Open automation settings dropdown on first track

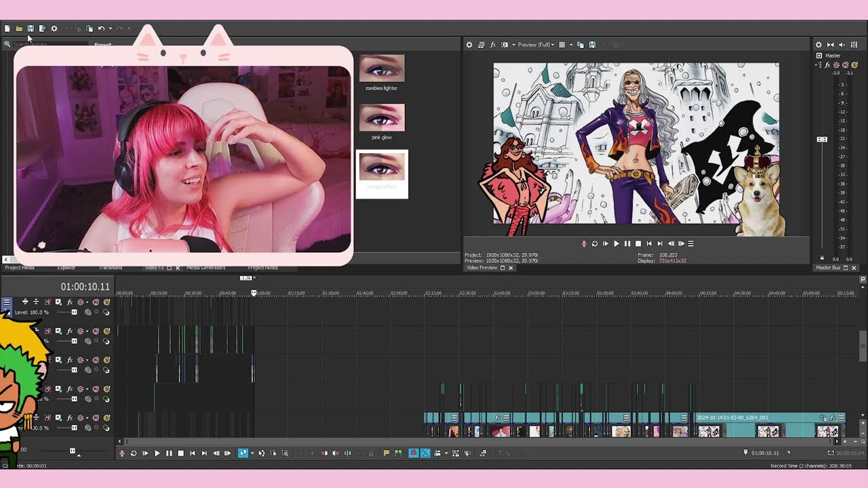(87, 302)
